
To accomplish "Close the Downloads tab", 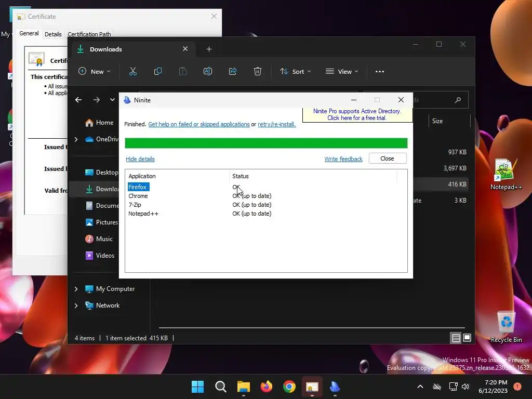I will coord(185,49).
